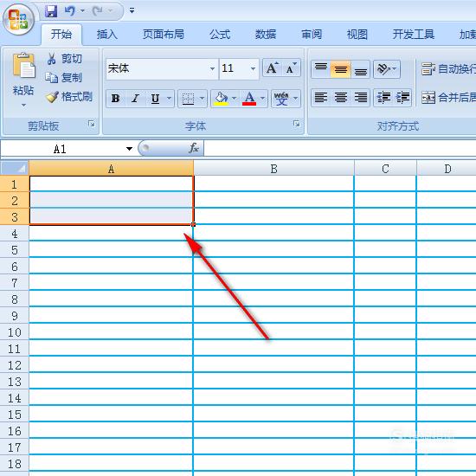Image resolution: width=476 pixels, height=476 pixels.
Task: Open the Name Box dropdown arrow
Action: tap(129, 149)
